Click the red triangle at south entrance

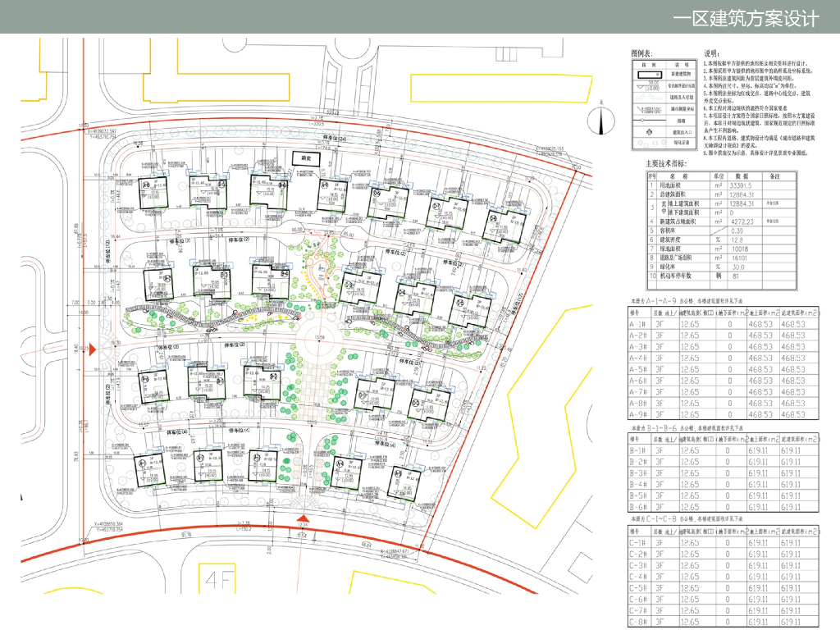[x=304, y=518]
